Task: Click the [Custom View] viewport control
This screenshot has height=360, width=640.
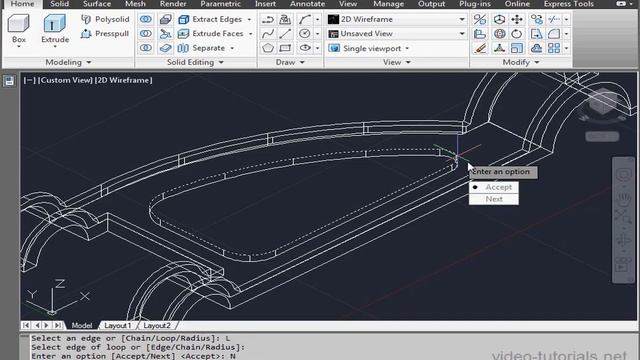Action: (x=64, y=80)
